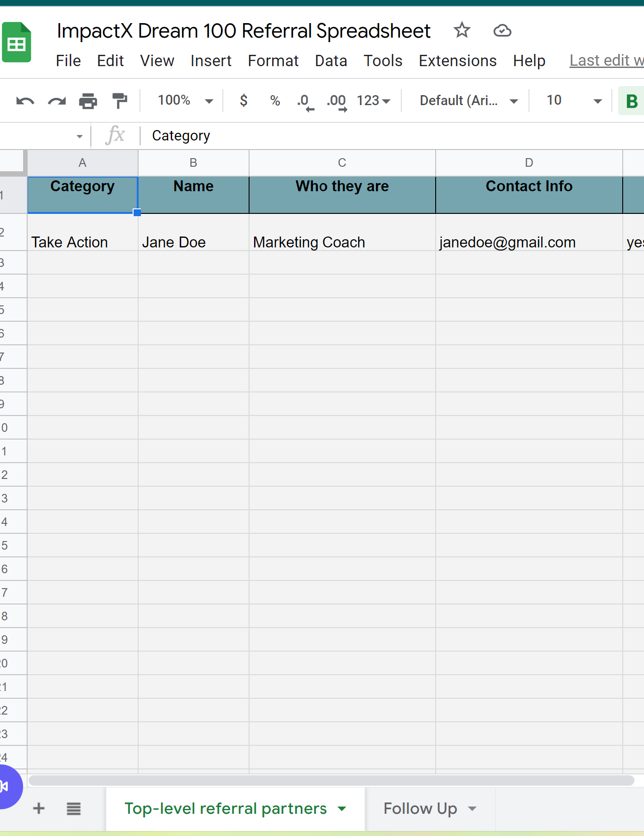Select the Jane Doe cell
This screenshot has height=836, width=644.
click(193, 232)
